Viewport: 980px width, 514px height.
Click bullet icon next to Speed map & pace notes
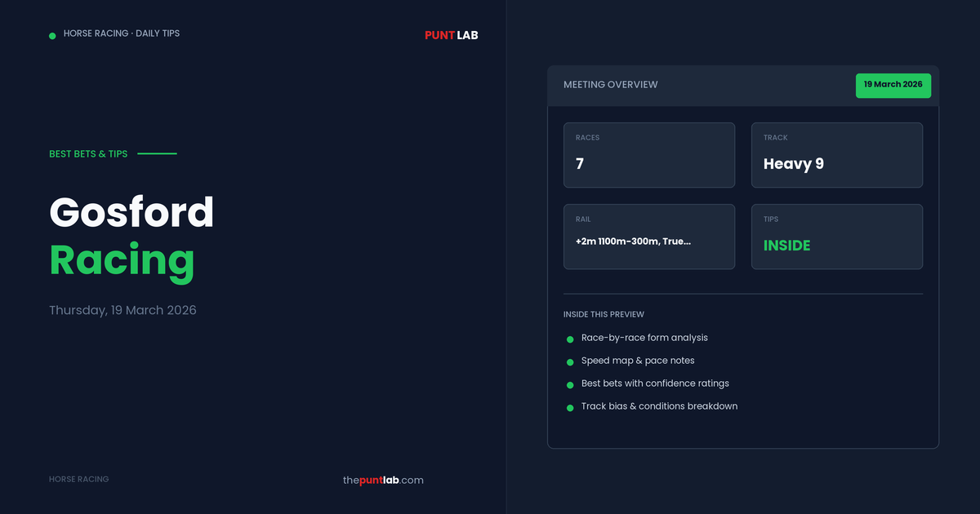click(570, 361)
